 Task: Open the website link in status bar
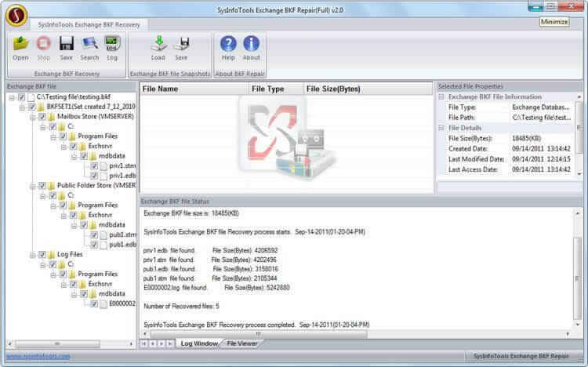38,356
